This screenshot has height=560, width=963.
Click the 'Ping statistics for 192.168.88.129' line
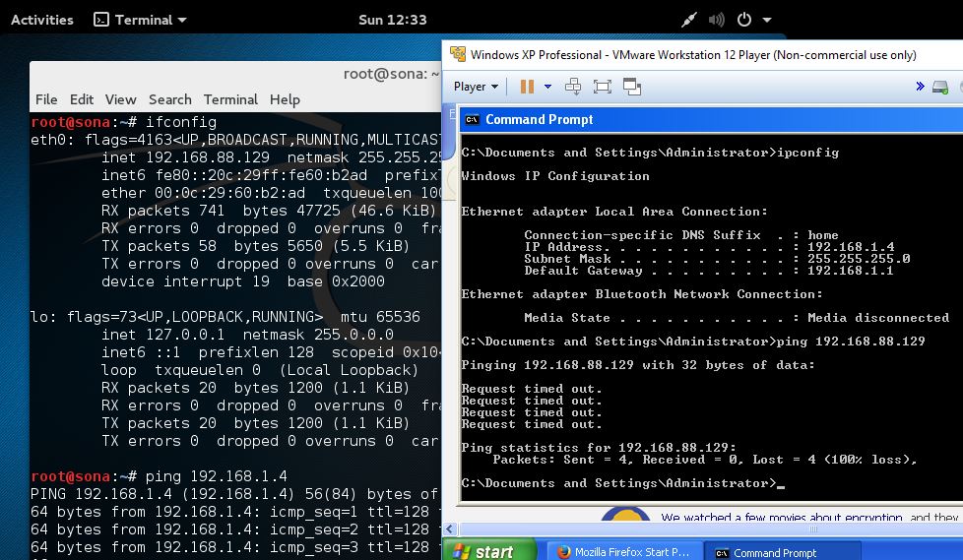click(x=599, y=448)
